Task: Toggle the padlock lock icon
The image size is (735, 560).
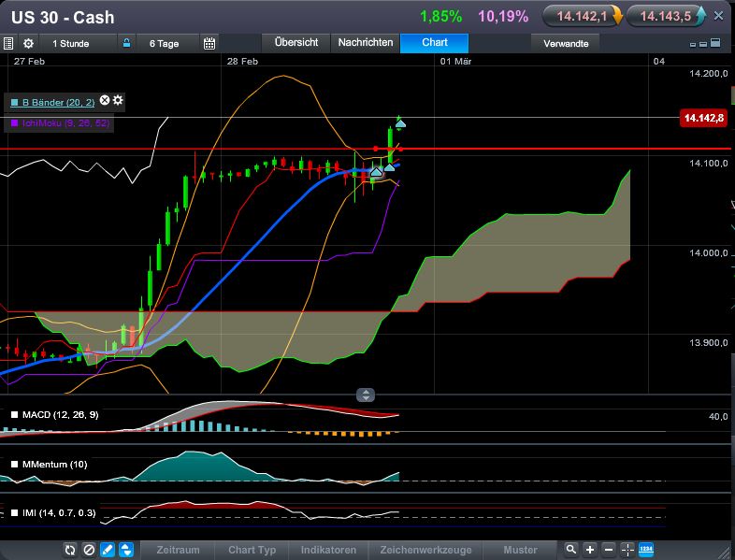Action: (x=126, y=43)
